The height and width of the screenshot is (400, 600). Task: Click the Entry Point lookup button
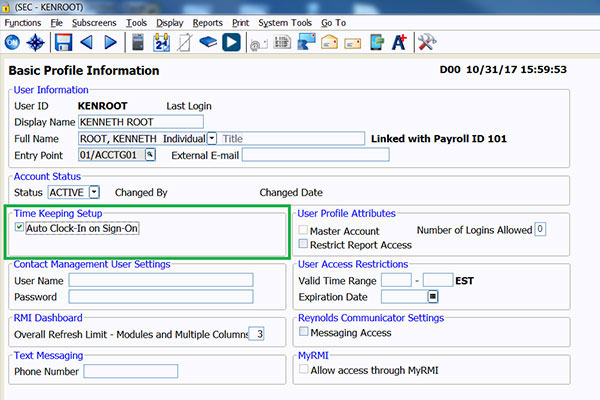pos(150,155)
